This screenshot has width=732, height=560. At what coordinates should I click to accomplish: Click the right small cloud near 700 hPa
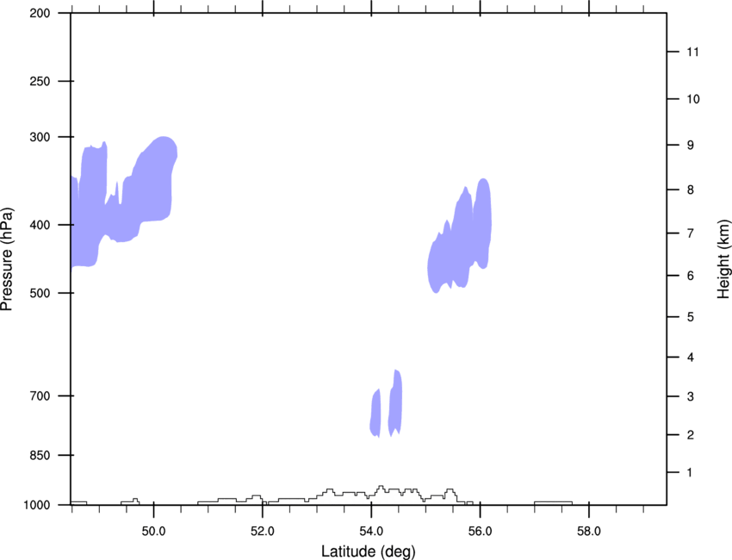point(395,402)
